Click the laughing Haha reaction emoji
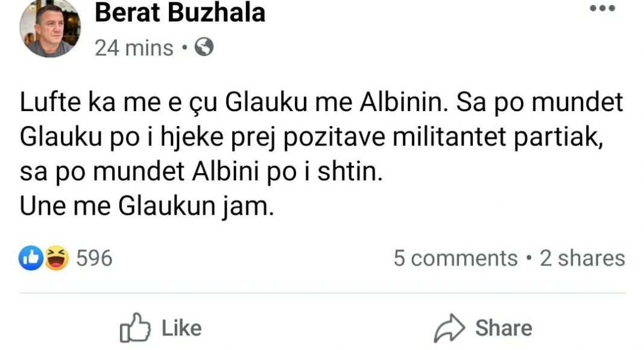Screen dimensions: 644x350 56,259
